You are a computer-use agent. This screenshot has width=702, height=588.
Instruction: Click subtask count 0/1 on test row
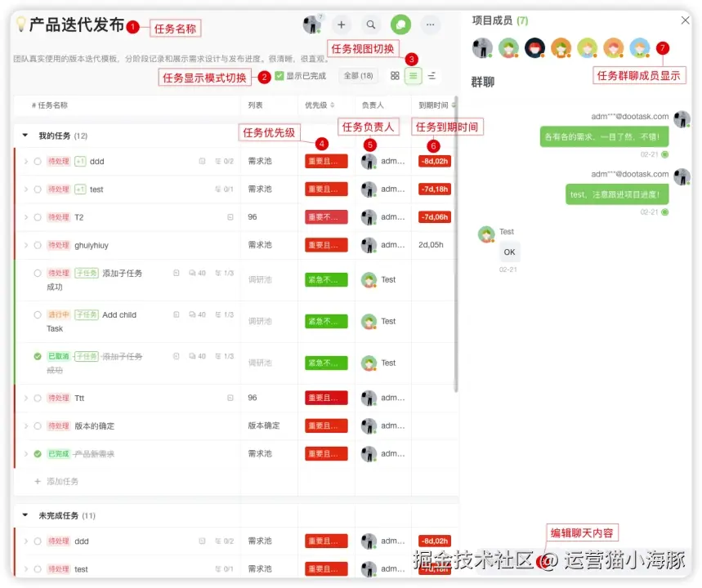[224, 189]
